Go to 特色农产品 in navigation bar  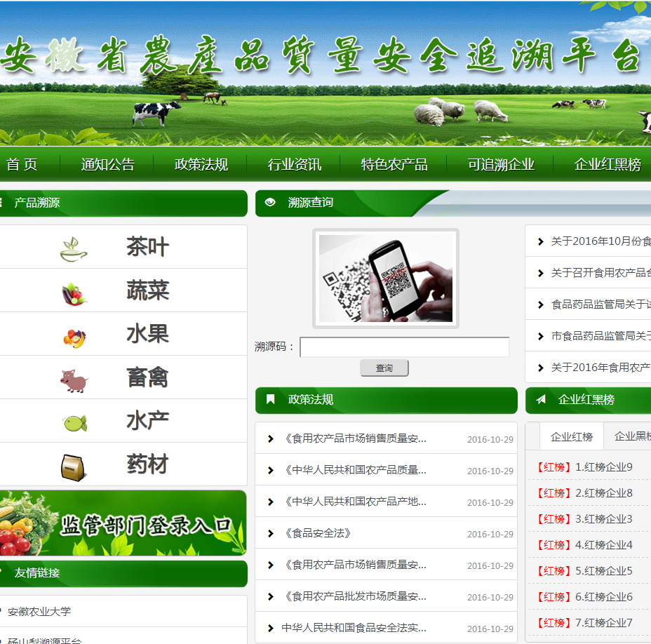point(394,165)
